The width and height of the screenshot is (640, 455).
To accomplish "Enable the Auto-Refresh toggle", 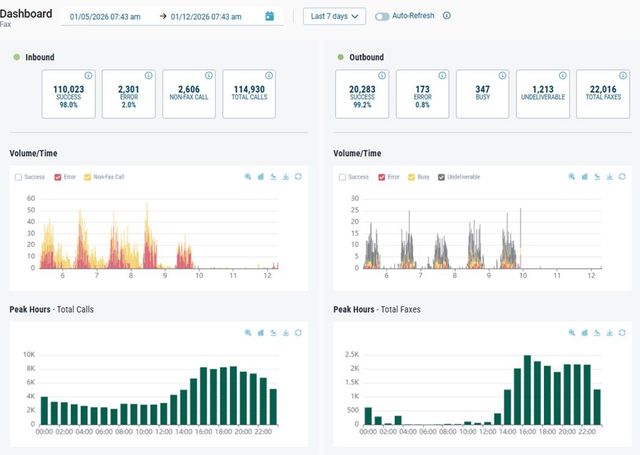I will click(x=382, y=16).
